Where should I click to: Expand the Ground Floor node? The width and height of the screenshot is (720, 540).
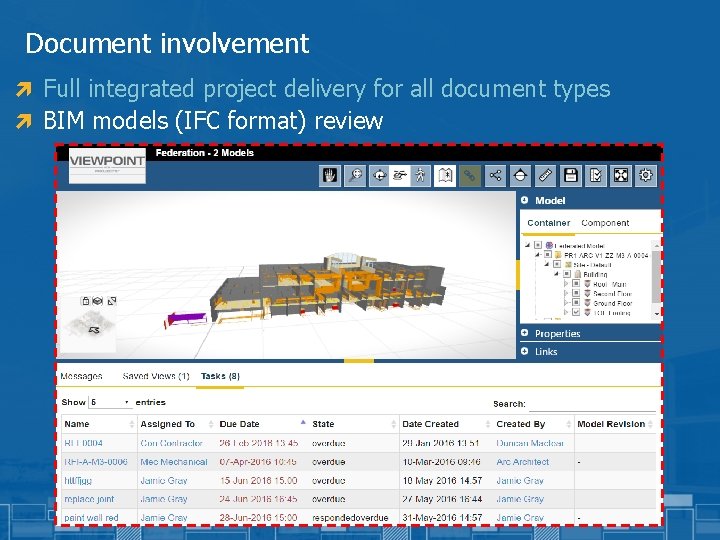[566, 303]
